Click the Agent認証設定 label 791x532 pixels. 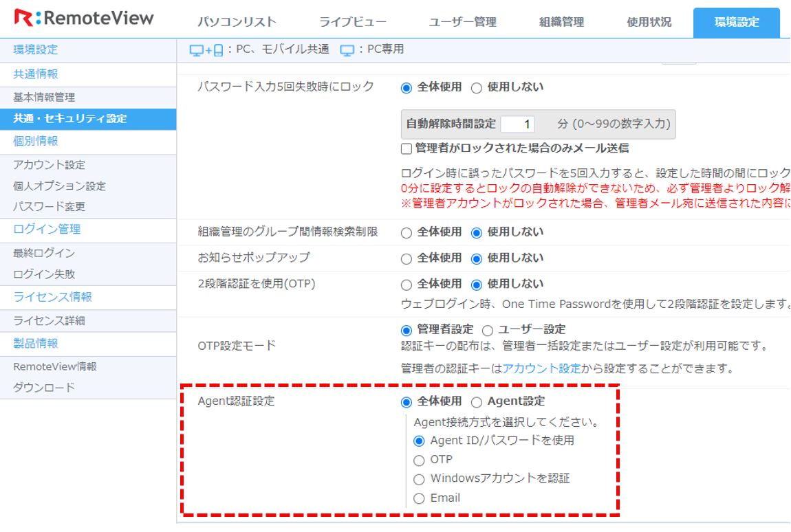click(x=236, y=401)
